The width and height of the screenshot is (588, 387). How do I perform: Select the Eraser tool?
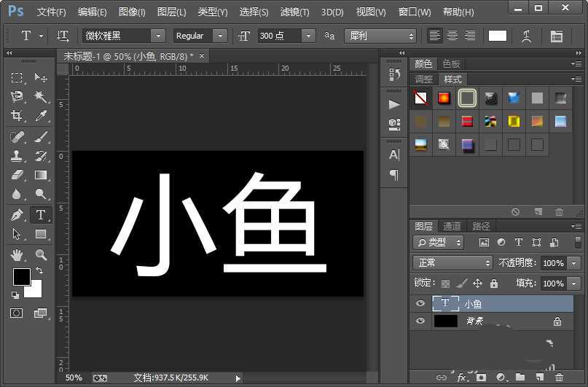pos(17,175)
